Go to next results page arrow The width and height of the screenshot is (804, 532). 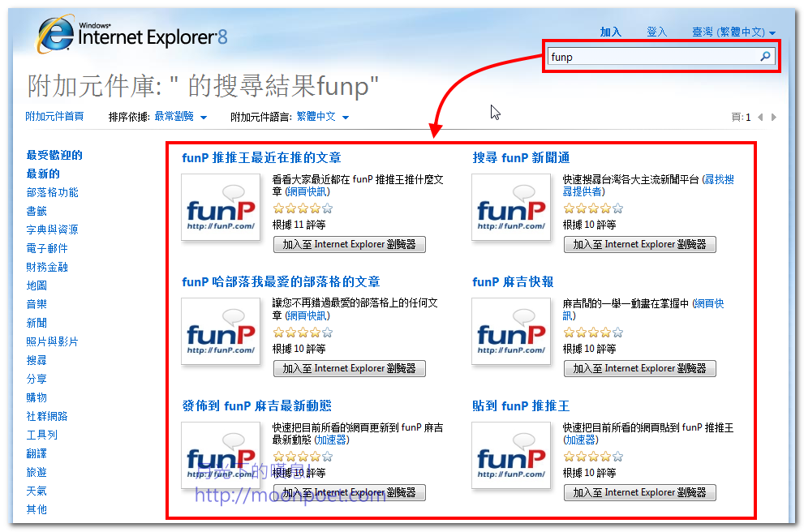pos(774,118)
